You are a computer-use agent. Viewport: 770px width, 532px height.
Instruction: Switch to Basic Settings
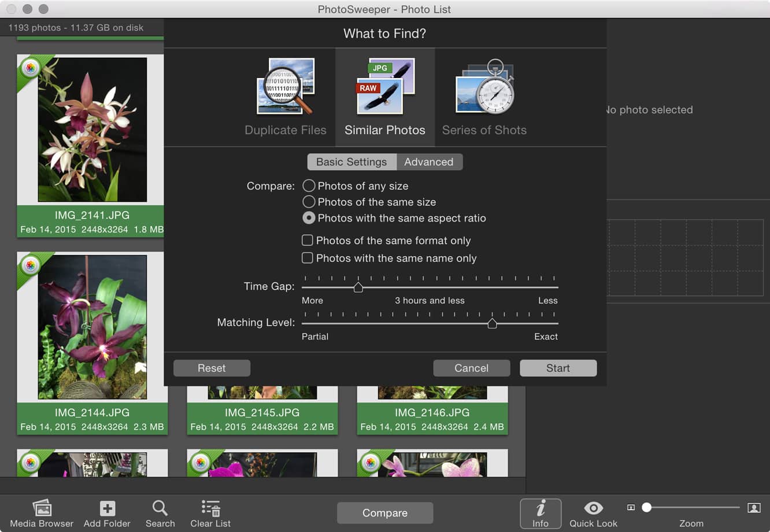pyautogui.click(x=351, y=162)
